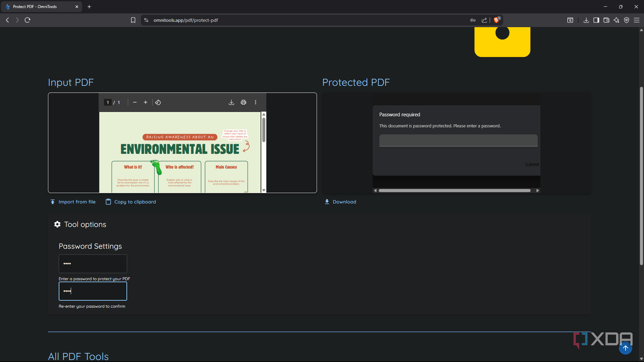This screenshot has width=644, height=362.
Task: Share this page via share icon
Action: coord(484,20)
